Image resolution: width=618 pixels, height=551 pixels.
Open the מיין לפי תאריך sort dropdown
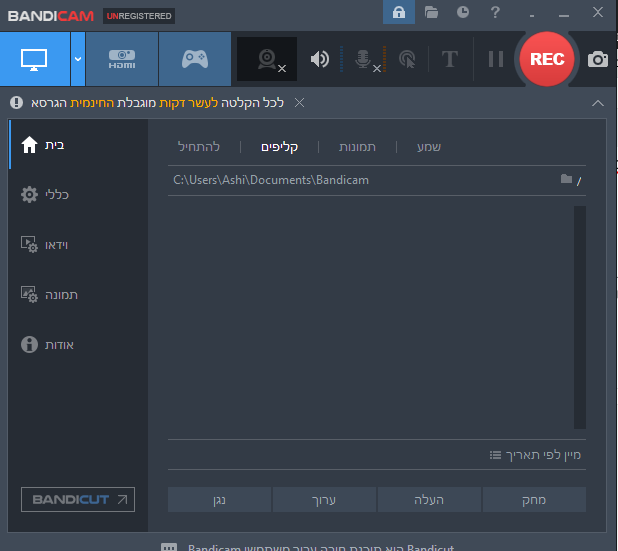pyautogui.click(x=535, y=455)
